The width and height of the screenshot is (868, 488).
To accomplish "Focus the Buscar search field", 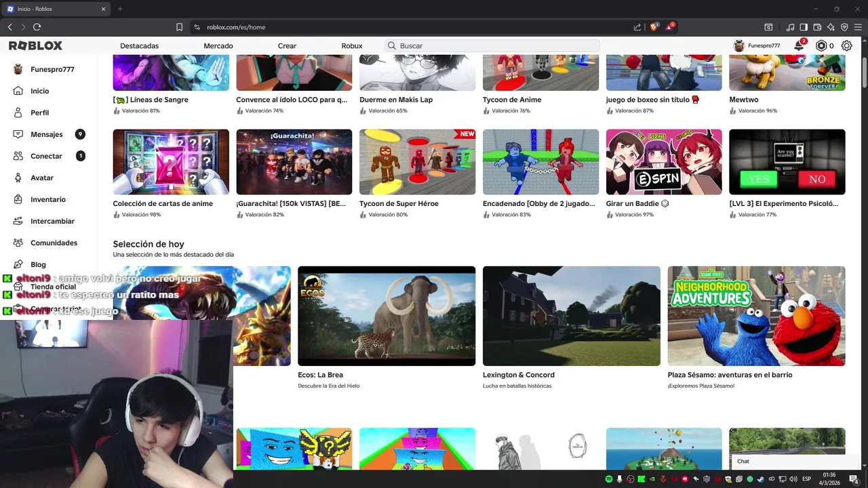I will pyautogui.click(x=492, y=45).
